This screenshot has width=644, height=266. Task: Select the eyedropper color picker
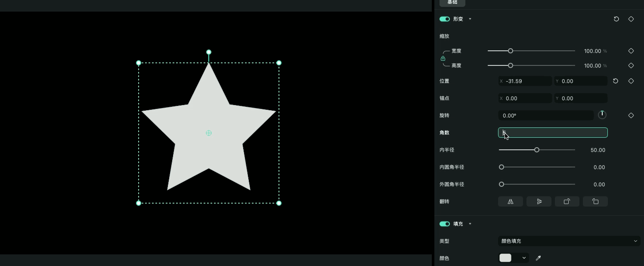538,258
